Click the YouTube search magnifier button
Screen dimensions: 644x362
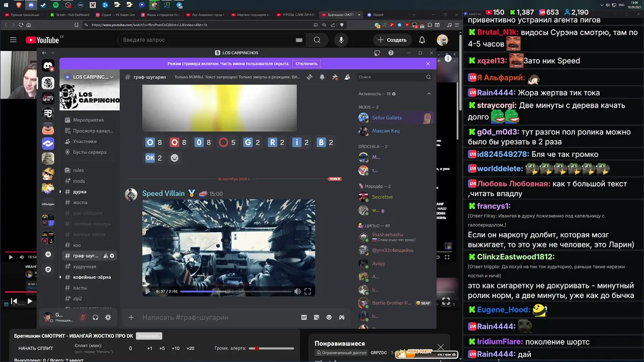[317, 40]
